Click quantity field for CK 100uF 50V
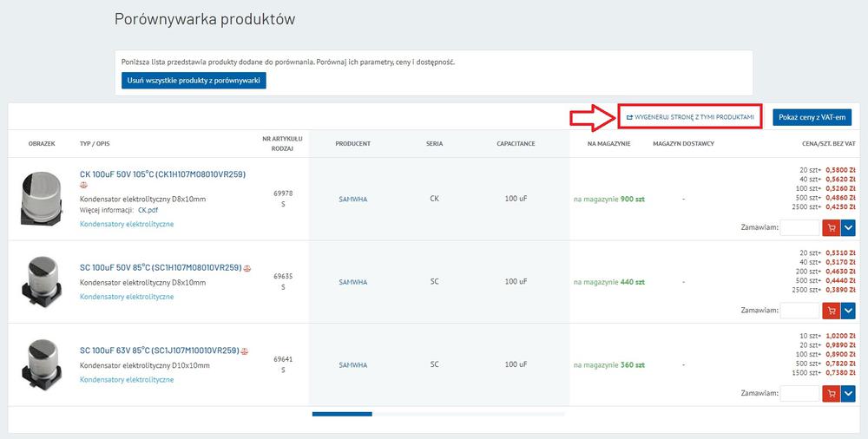 pos(800,227)
